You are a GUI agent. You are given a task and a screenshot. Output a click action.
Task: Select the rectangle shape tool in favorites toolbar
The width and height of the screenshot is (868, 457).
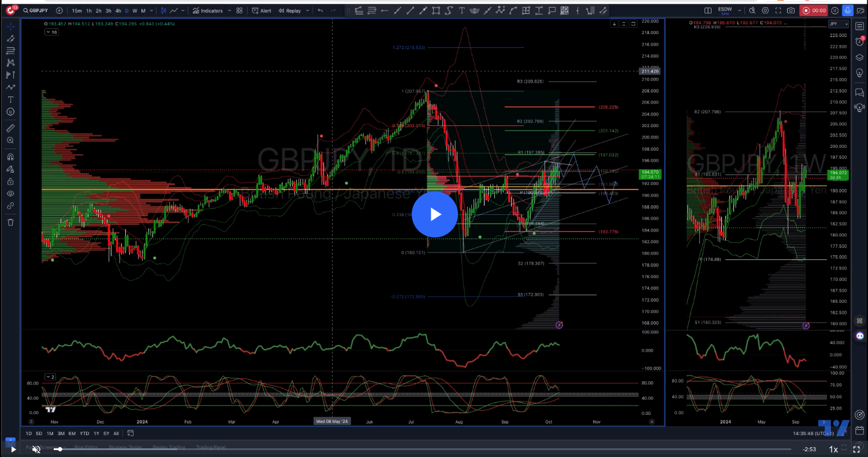tap(436, 10)
